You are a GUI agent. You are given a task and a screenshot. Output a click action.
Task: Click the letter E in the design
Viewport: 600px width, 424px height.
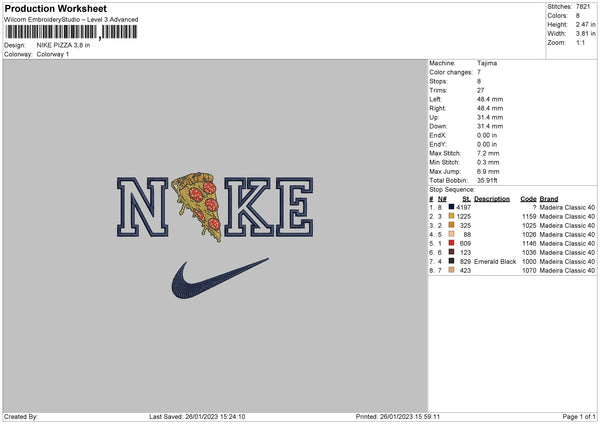click(295, 207)
